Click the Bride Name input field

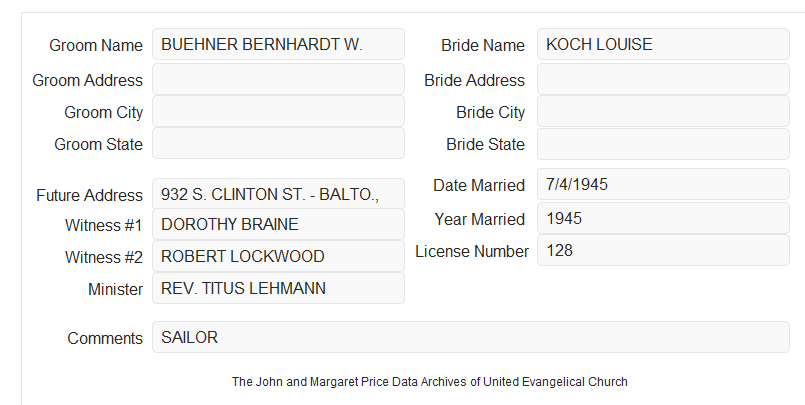tap(663, 44)
